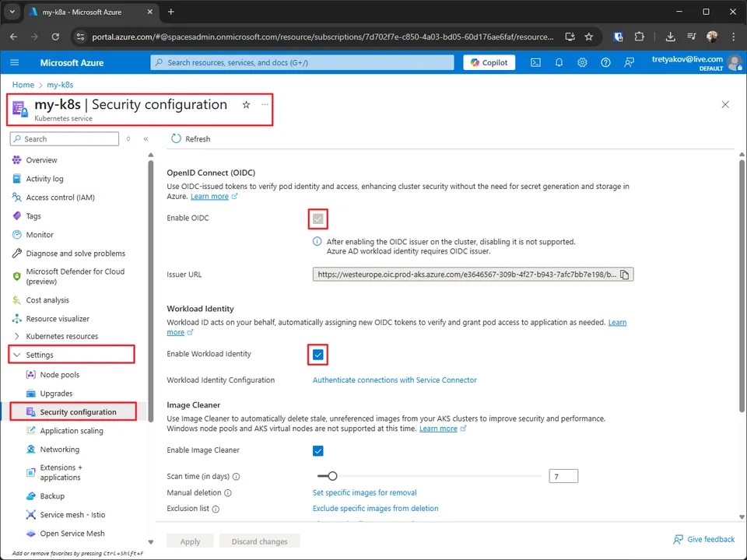This screenshot has width=747, height=560.
Task: Open Application scaling
Action: click(72, 430)
